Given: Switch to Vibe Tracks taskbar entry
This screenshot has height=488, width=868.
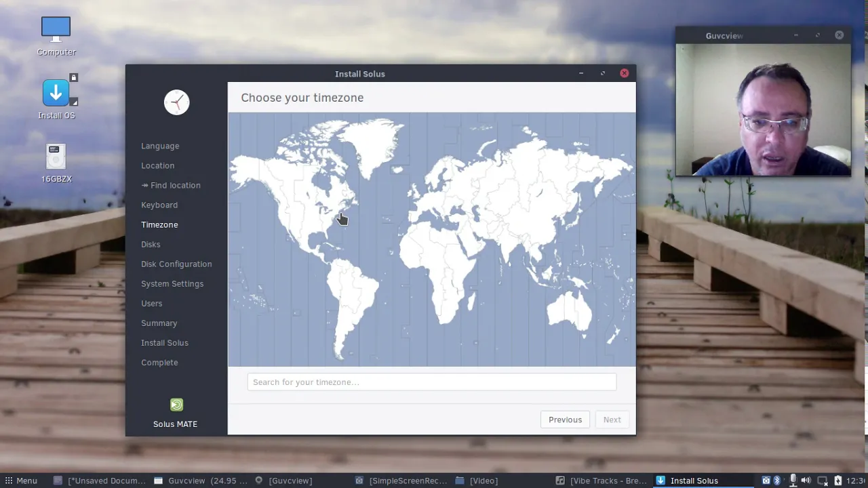Looking at the screenshot, I should (x=601, y=481).
